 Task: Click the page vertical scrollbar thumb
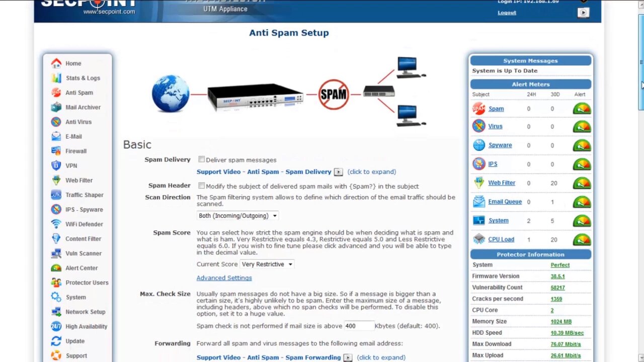point(640,63)
